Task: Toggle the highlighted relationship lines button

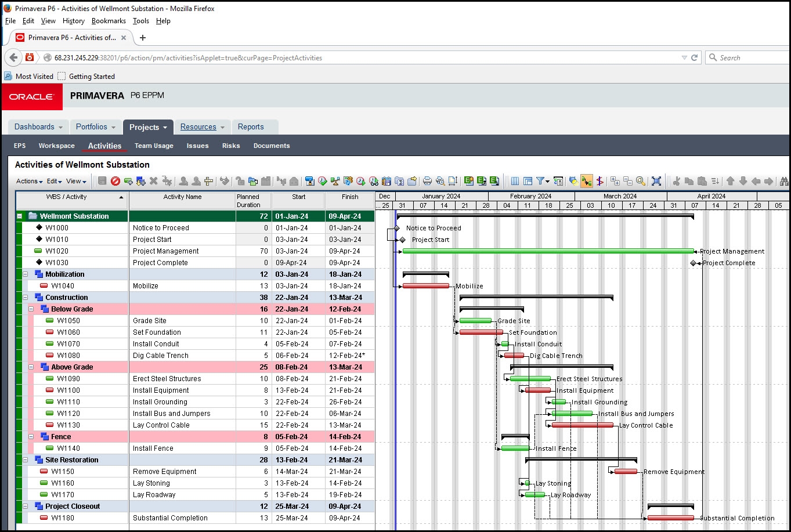Action: tap(587, 181)
